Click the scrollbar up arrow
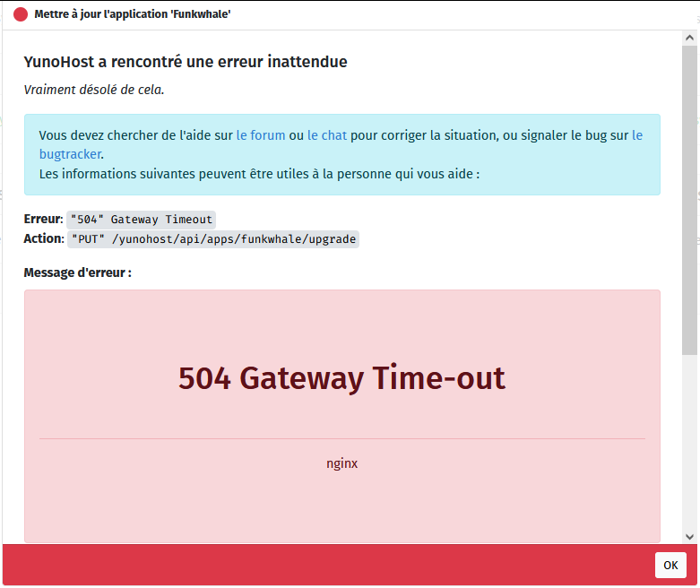 coord(689,38)
